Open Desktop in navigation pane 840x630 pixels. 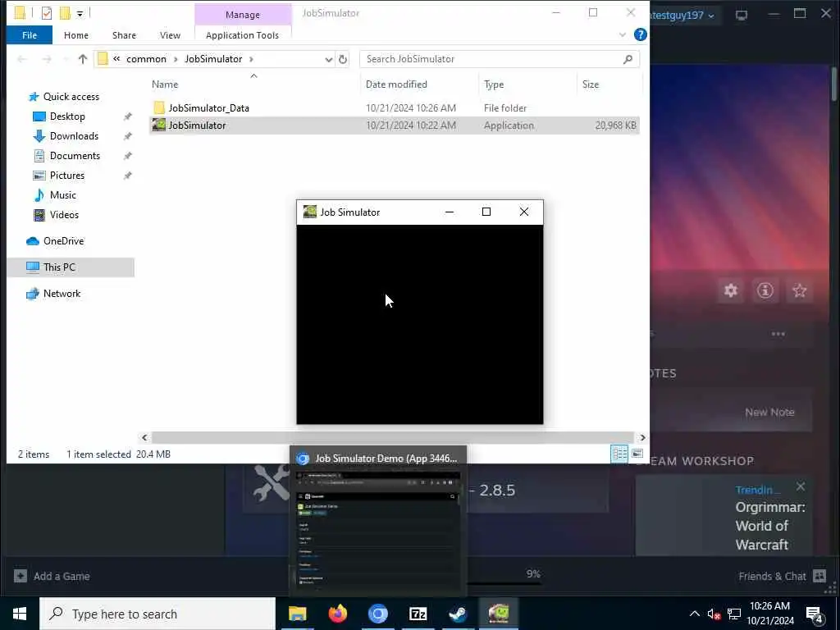(x=67, y=116)
